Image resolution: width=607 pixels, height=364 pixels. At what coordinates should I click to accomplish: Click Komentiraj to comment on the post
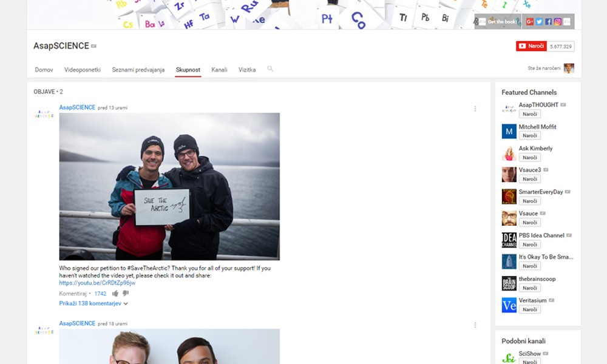pos(73,294)
